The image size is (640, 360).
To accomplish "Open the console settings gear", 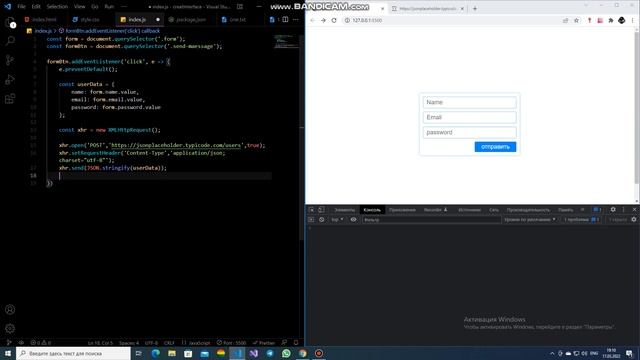I will (x=633, y=220).
